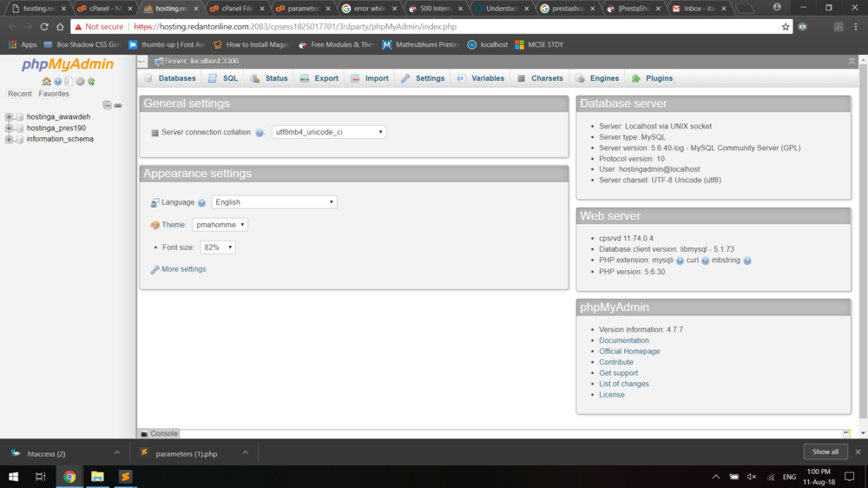The width and height of the screenshot is (868, 488).
Task: Open Official Homepage link
Action: [629, 351]
